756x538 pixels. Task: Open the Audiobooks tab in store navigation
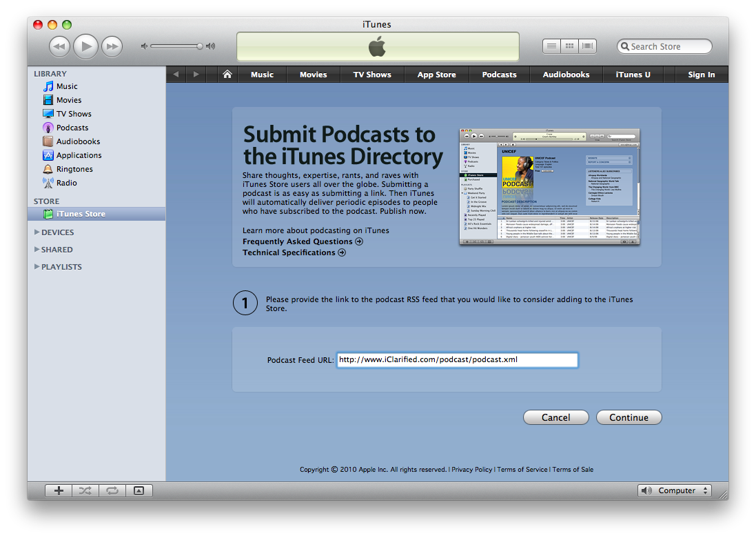coord(566,74)
